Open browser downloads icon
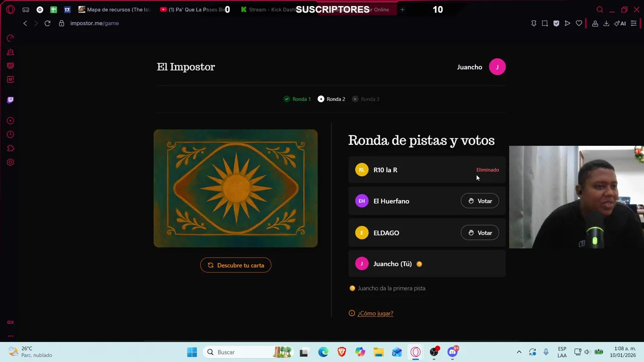Viewport: 644px width, 362px height. [x=606, y=23]
